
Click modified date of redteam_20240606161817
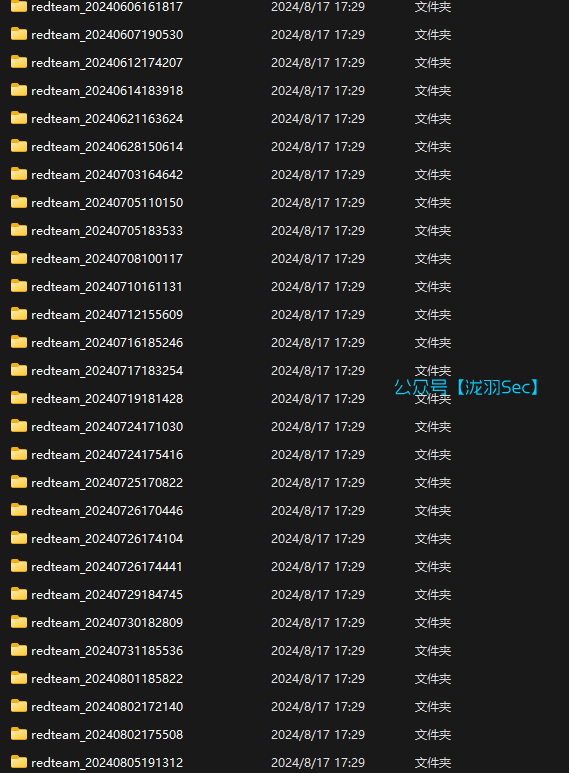click(x=318, y=7)
